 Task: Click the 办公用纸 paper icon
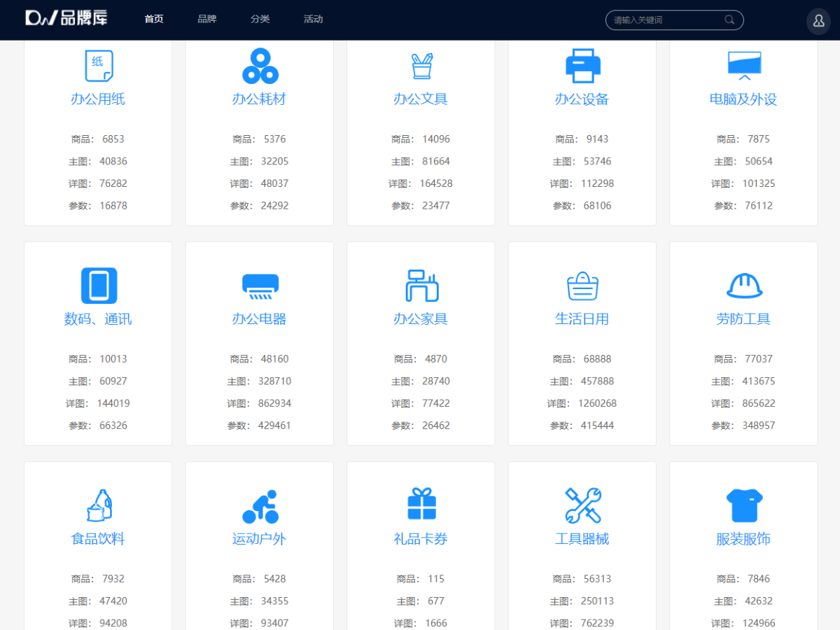coord(99,66)
